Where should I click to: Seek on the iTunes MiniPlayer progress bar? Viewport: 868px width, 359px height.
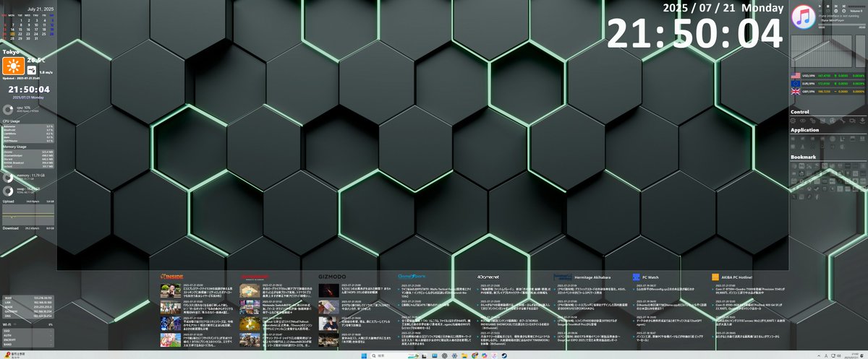(842, 25)
